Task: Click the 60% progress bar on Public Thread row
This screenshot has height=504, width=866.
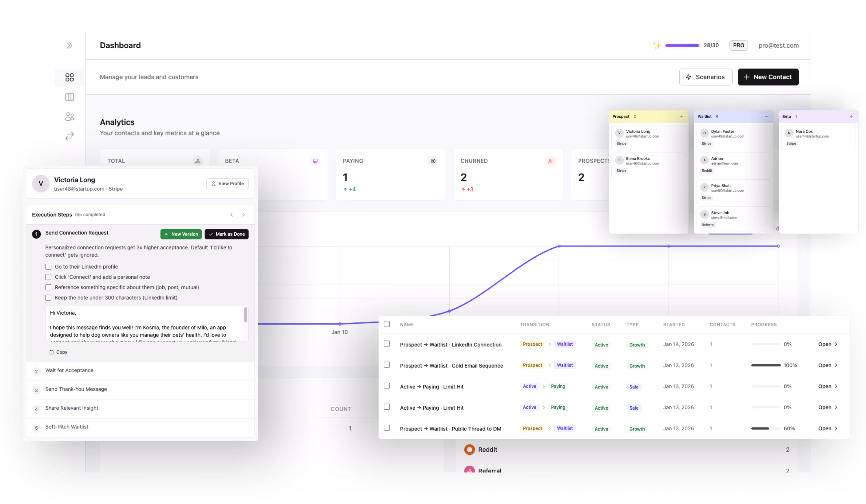Action: click(x=766, y=428)
